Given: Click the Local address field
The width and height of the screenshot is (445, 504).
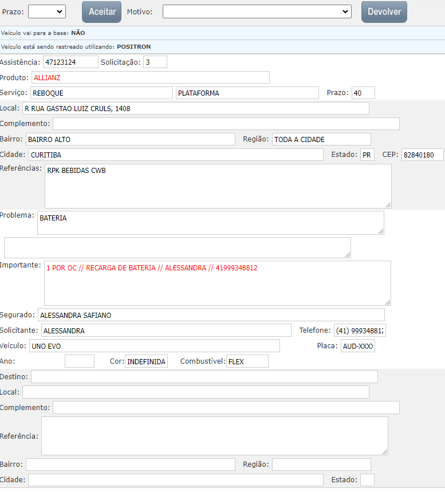Looking at the screenshot, I should tap(195, 108).
